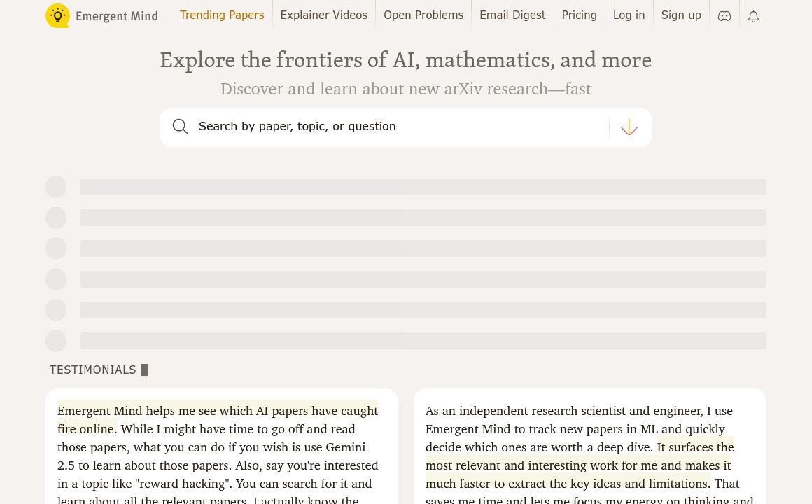Image resolution: width=812 pixels, height=504 pixels.
Task: Click the magnifying glass search icon
Action: click(x=181, y=127)
